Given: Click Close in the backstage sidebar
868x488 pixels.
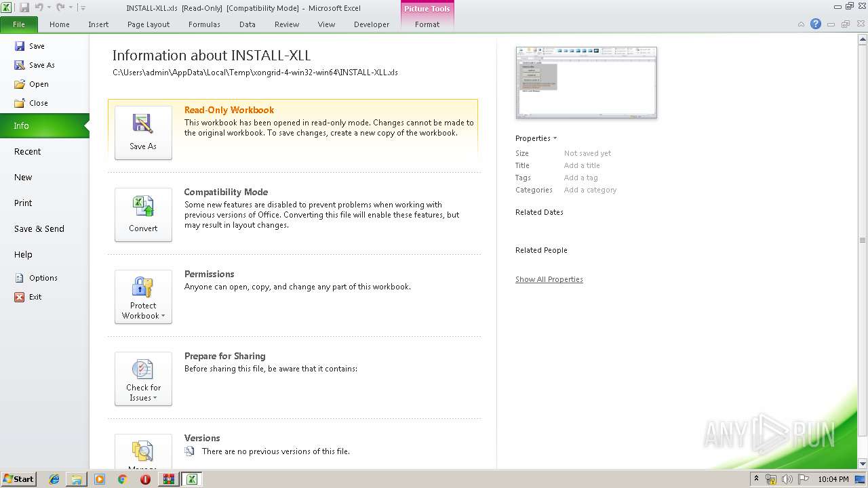Looking at the screenshot, I should point(31,103).
